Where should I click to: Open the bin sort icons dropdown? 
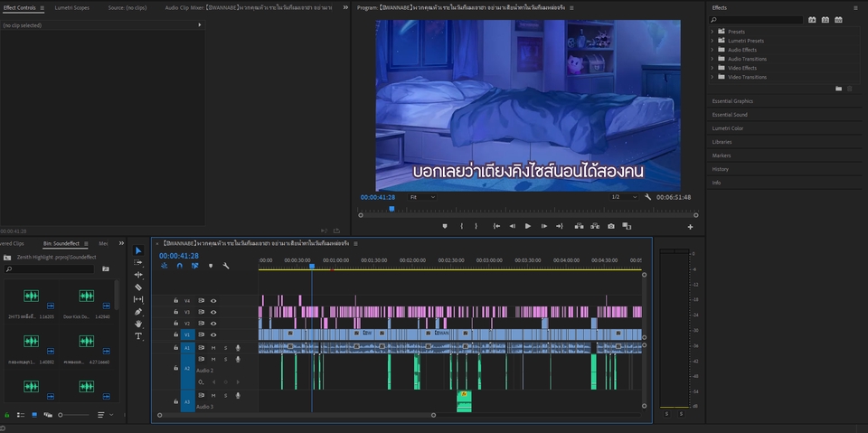click(103, 415)
